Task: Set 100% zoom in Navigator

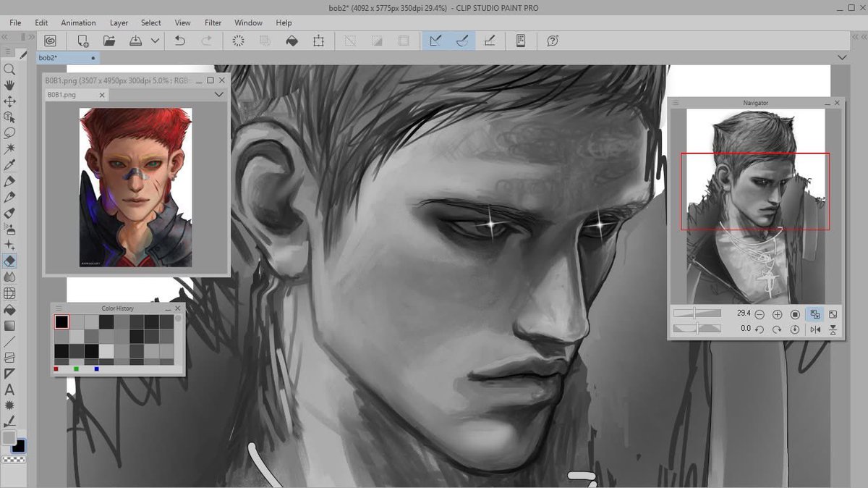Action: click(x=795, y=314)
